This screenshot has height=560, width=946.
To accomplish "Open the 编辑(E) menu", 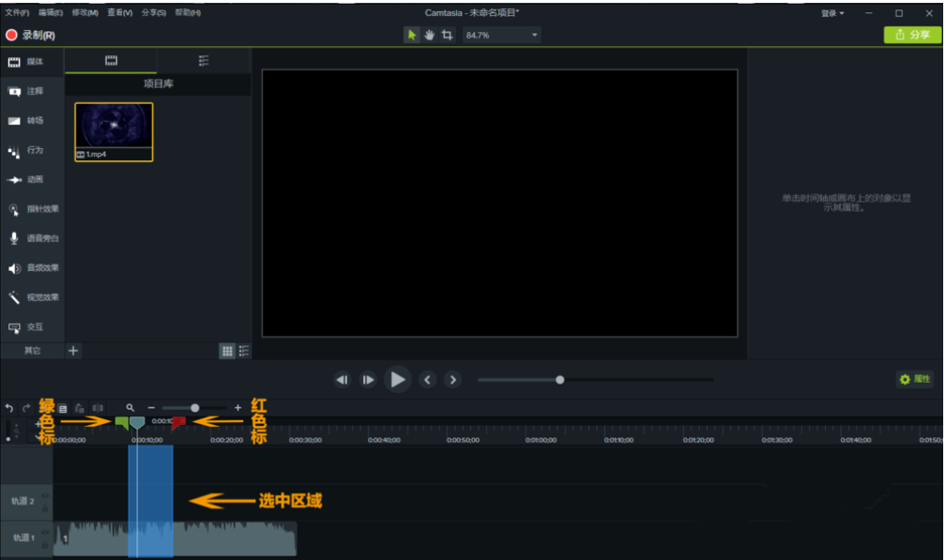I will (x=51, y=12).
